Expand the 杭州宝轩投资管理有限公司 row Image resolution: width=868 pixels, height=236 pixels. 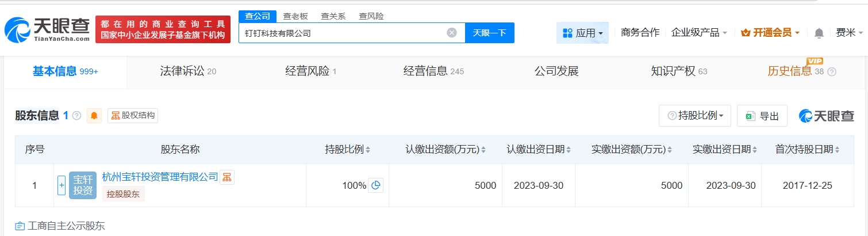point(62,185)
